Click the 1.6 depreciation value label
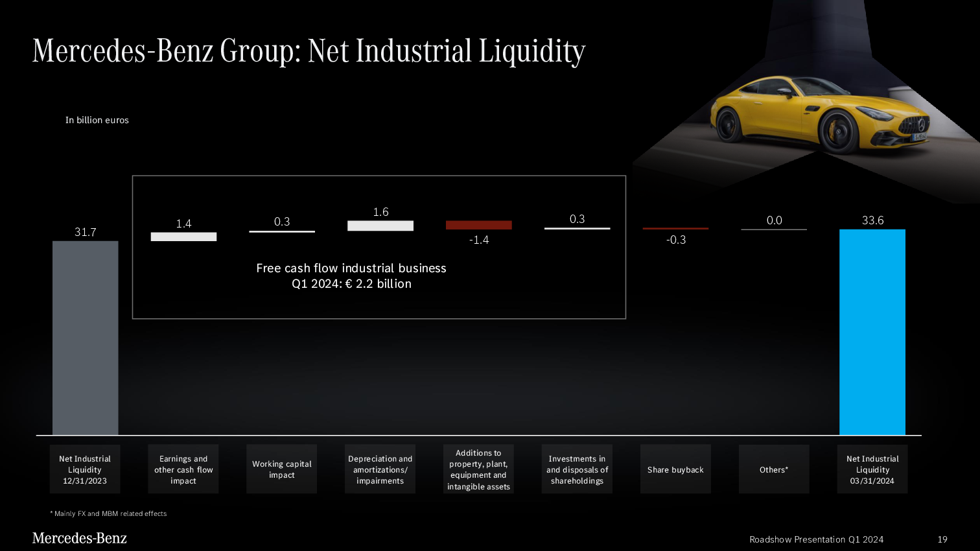980x551 pixels. click(x=380, y=212)
